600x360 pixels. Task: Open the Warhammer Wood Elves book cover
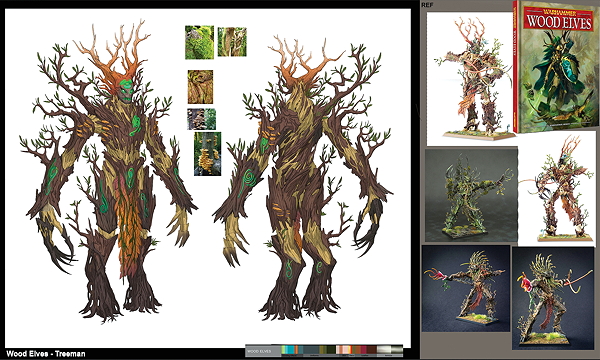556,67
